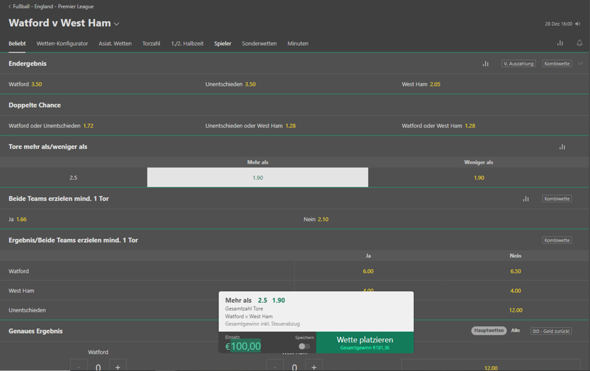Switch to Wetten-Konfigurator tab
This screenshot has width=590, height=371.
62,43
